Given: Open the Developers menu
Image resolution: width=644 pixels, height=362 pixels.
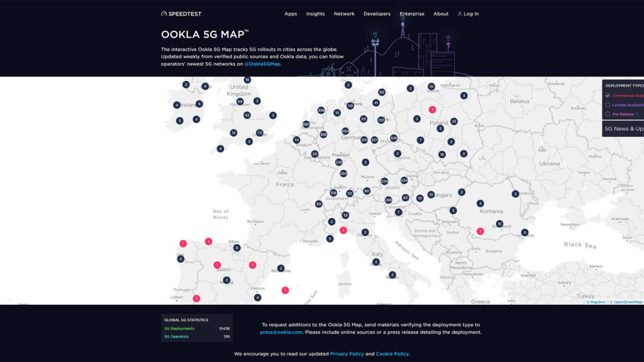Looking at the screenshot, I should (377, 14).
